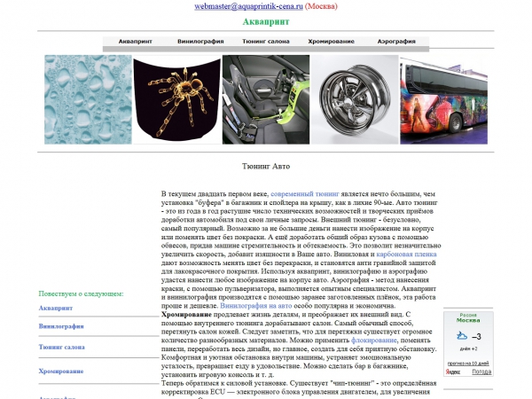
Task: Open the прогноз на 10 дней forecast link
Action: click(468, 364)
